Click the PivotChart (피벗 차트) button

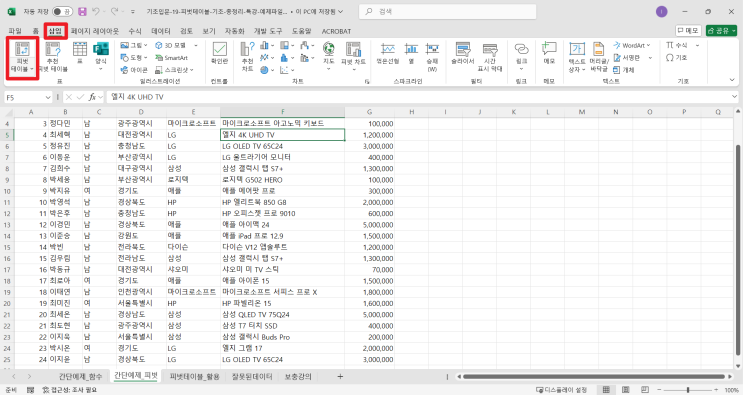(353, 56)
